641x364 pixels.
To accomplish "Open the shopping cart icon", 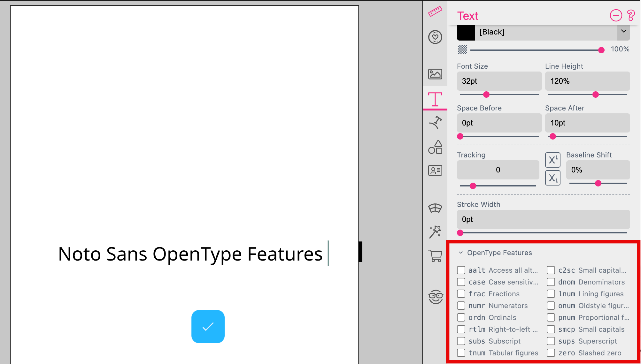I will coord(435,256).
